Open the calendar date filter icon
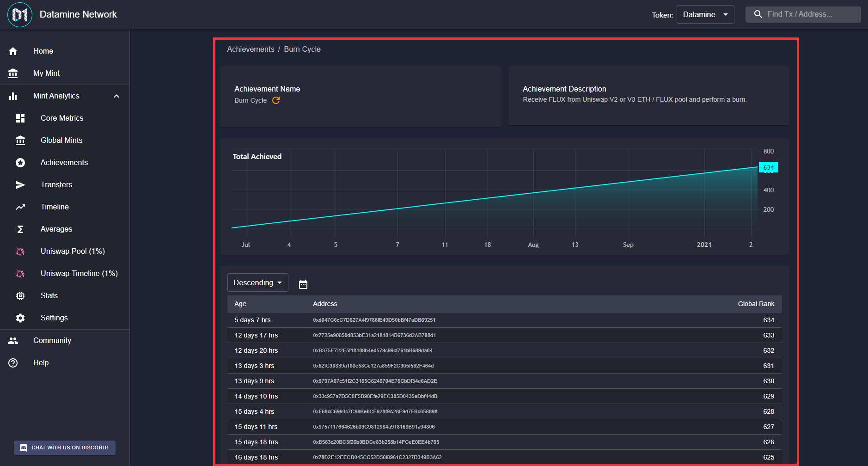868x466 pixels. point(303,284)
